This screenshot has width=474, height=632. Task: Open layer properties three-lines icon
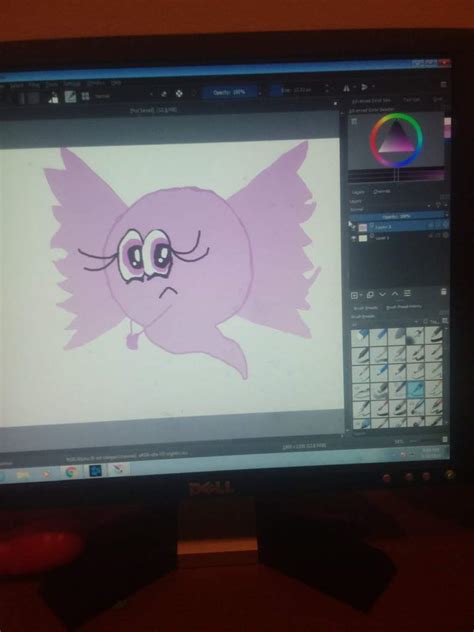pos(407,293)
